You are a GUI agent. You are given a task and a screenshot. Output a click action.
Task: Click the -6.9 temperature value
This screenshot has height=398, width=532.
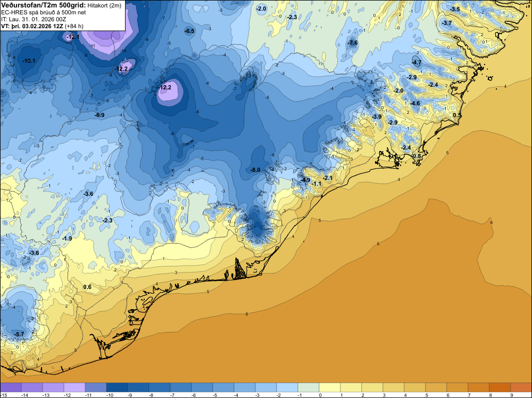coord(99,115)
